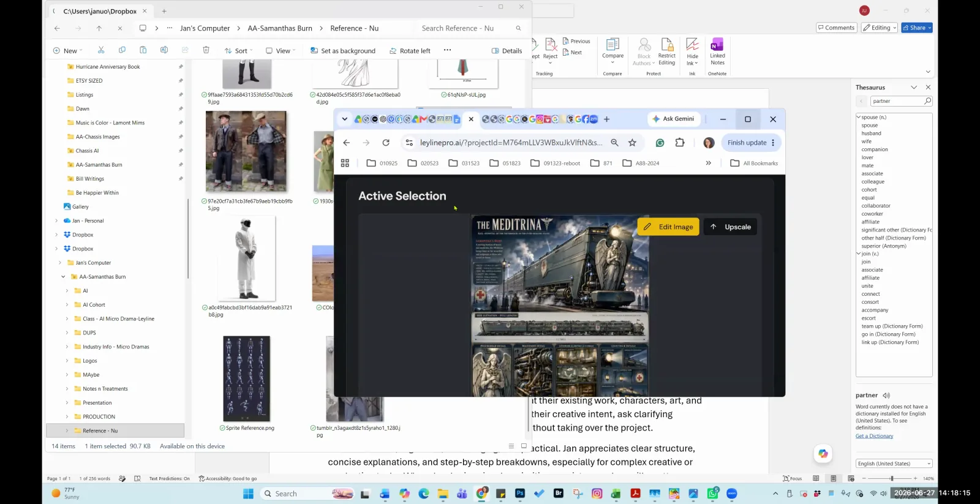Click Word's Compare icon in ribbon
The height and width of the screenshot is (504, 980).
612,51
